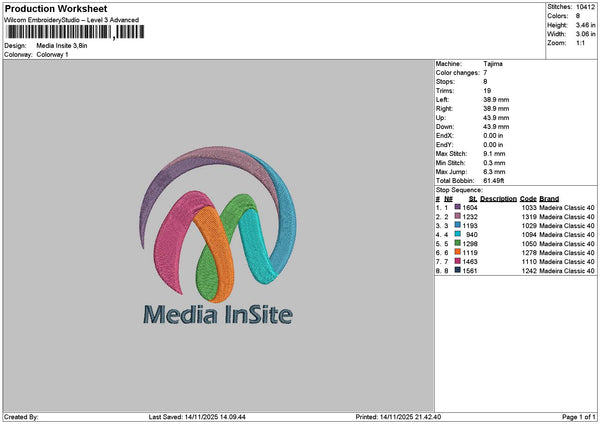Image resolution: width=600 pixels, height=424 pixels.
Task: Click the Total Bobbin value '61.49ft'
Action: [494, 181]
